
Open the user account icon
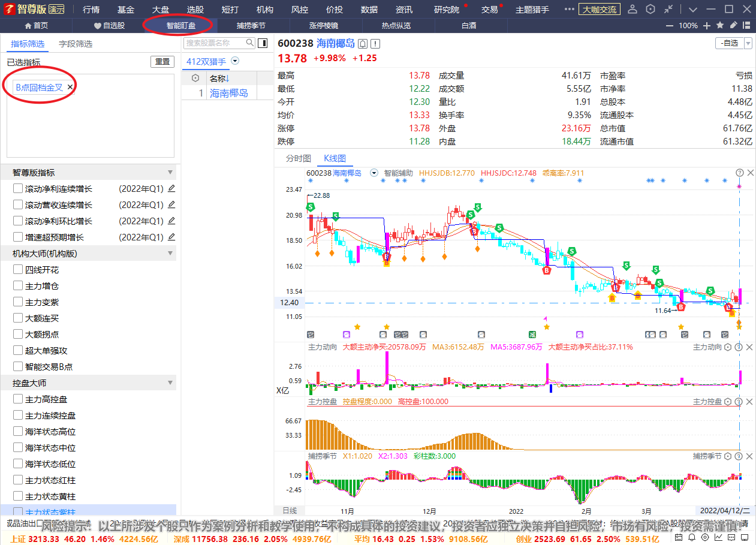633,10
